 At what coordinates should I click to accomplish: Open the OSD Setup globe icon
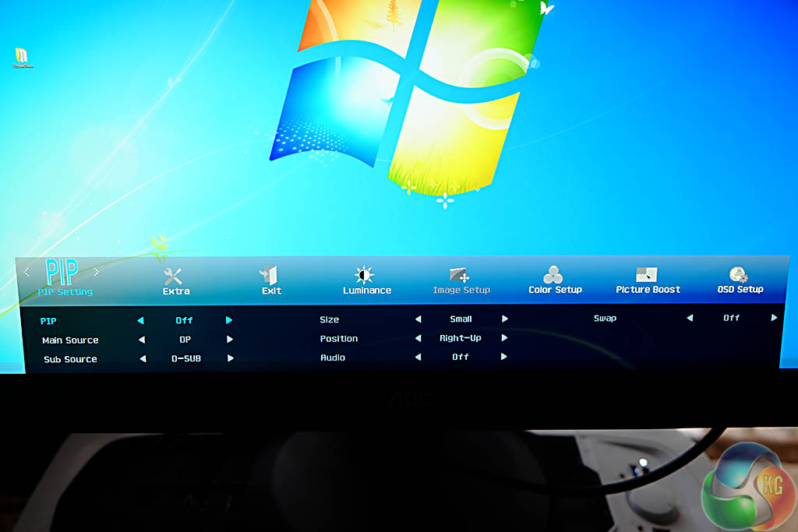pyautogui.click(x=739, y=275)
